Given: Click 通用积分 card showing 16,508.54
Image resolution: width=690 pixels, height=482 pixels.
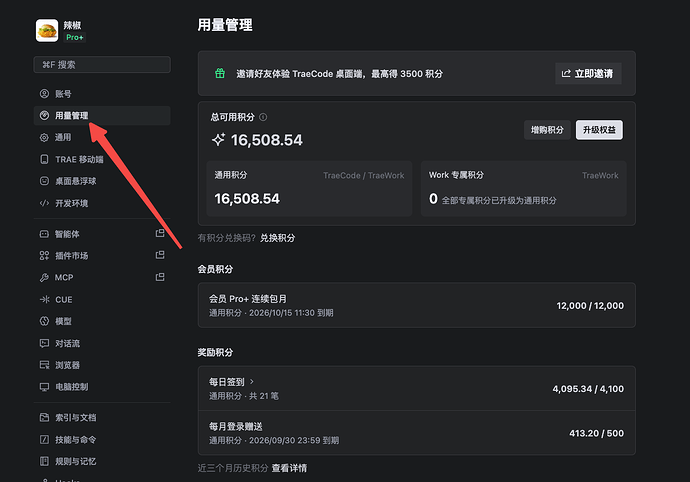Looking at the screenshot, I should coord(309,188).
